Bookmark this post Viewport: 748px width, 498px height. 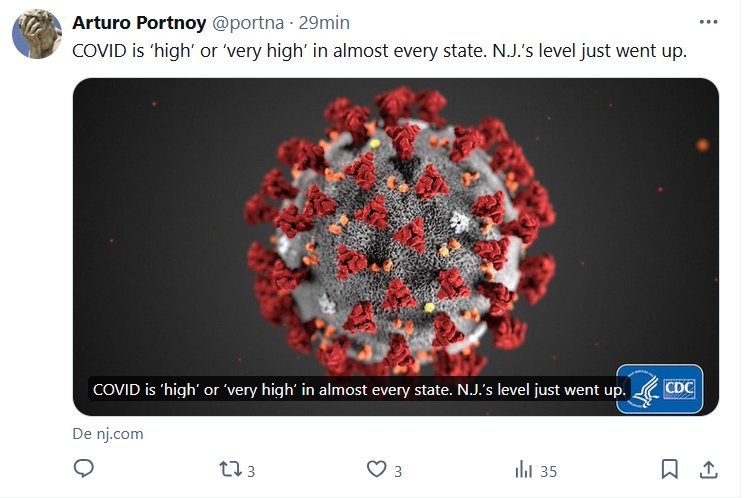pos(670,469)
